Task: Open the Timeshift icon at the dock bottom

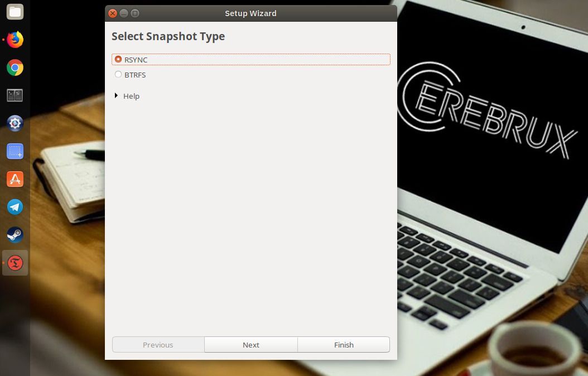Action: (14, 262)
